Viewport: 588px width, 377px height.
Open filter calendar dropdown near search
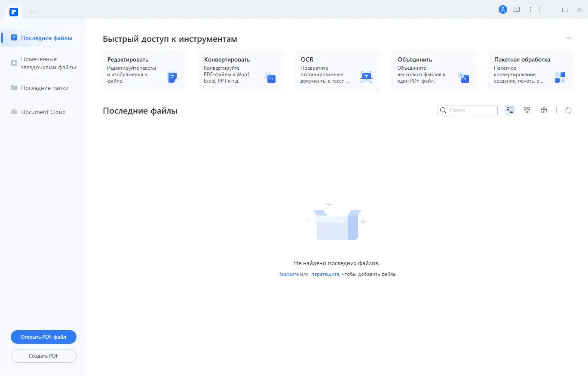tap(544, 110)
